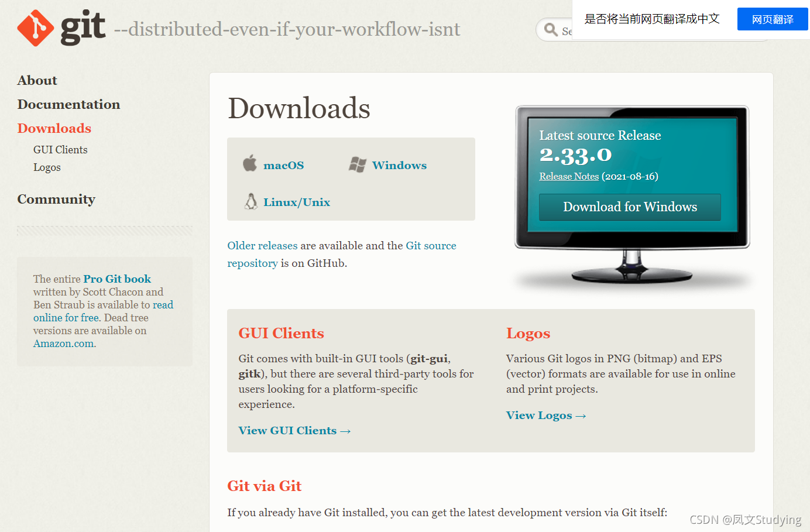Select the Downloads sidebar entry
Viewport: 810px width, 532px height.
[54, 128]
